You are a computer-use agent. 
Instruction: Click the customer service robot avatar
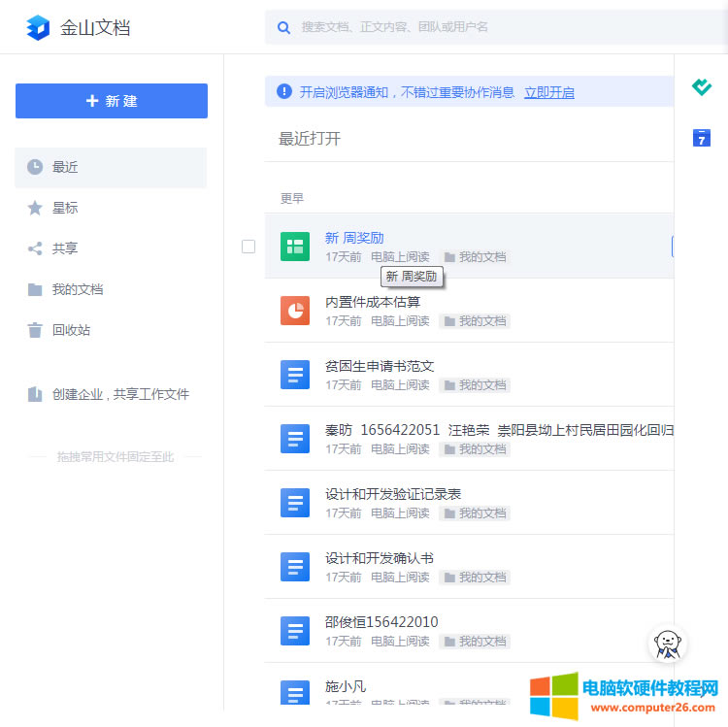pos(668,644)
